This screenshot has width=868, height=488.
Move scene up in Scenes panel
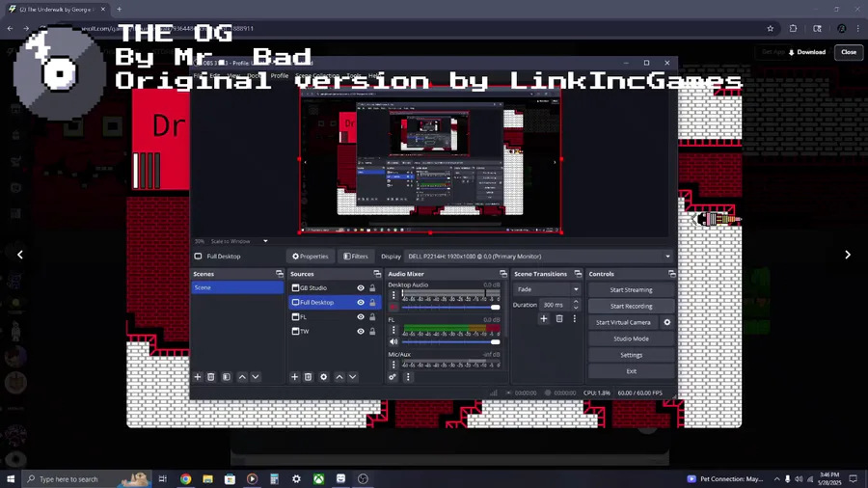[x=242, y=377]
